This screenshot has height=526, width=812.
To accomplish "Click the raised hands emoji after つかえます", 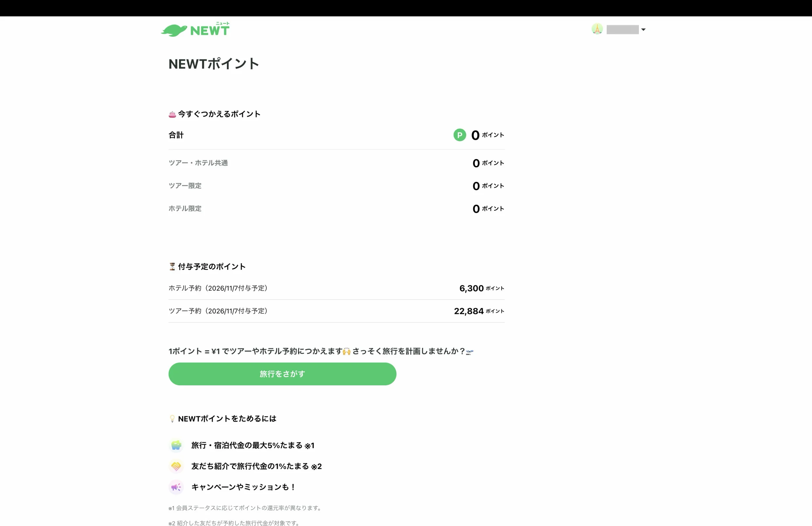I will [347, 351].
